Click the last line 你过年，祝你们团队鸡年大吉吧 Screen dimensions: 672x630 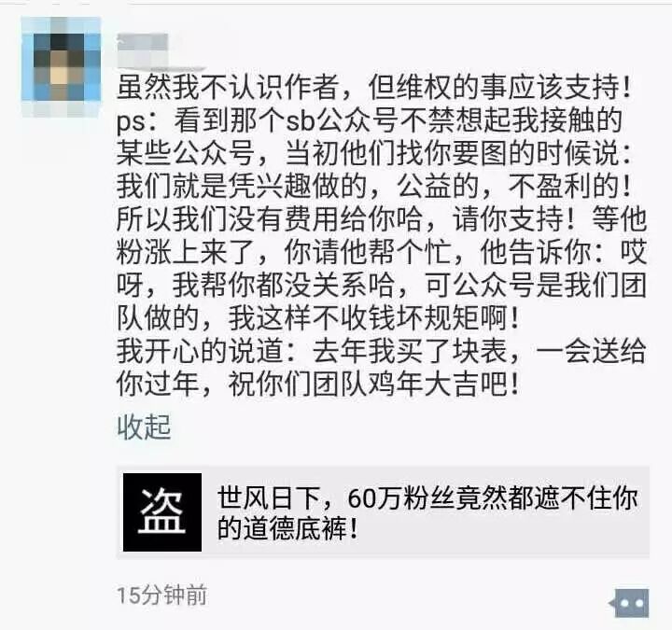tap(318, 384)
